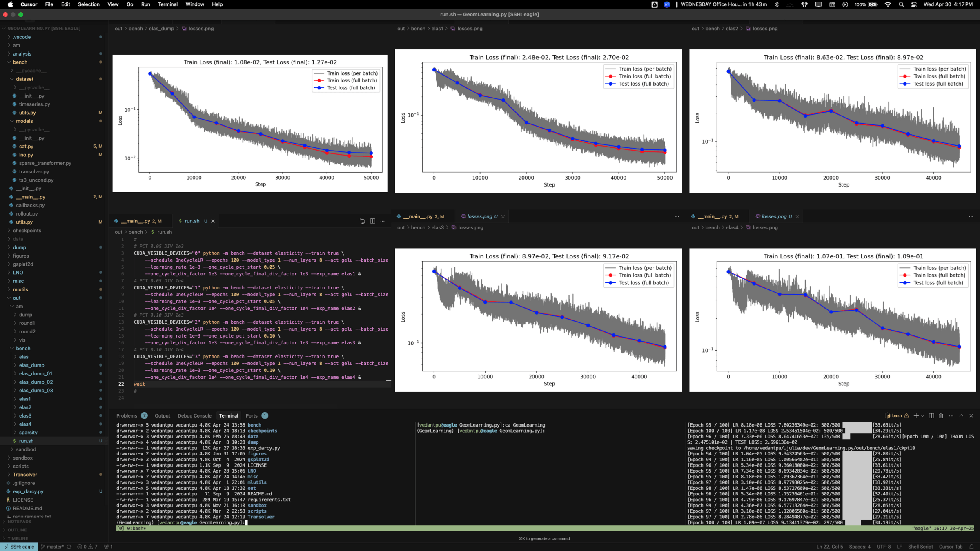Viewport: 980px width, 551px height.
Task: Click the split terminal icon
Action: [931, 415]
